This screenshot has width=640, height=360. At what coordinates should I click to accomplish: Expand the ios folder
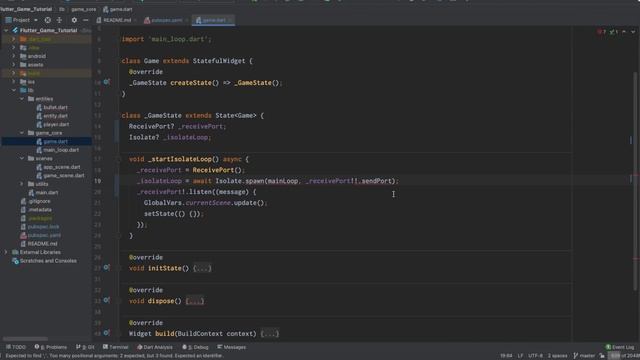click(x=13, y=82)
